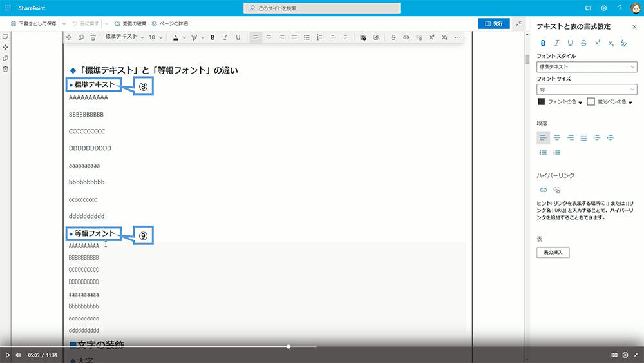This screenshot has height=363, width=644.
Task: Toggle underline in the floating toolbar
Action: (x=238, y=37)
